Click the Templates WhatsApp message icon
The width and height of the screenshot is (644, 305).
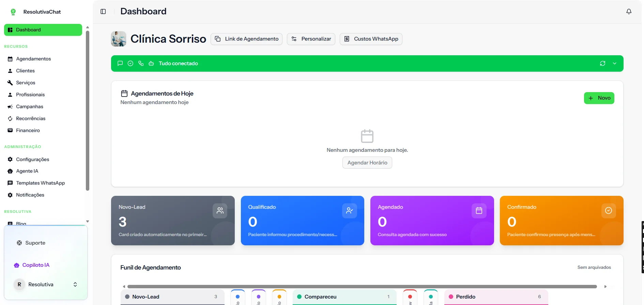click(x=10, y=183)
